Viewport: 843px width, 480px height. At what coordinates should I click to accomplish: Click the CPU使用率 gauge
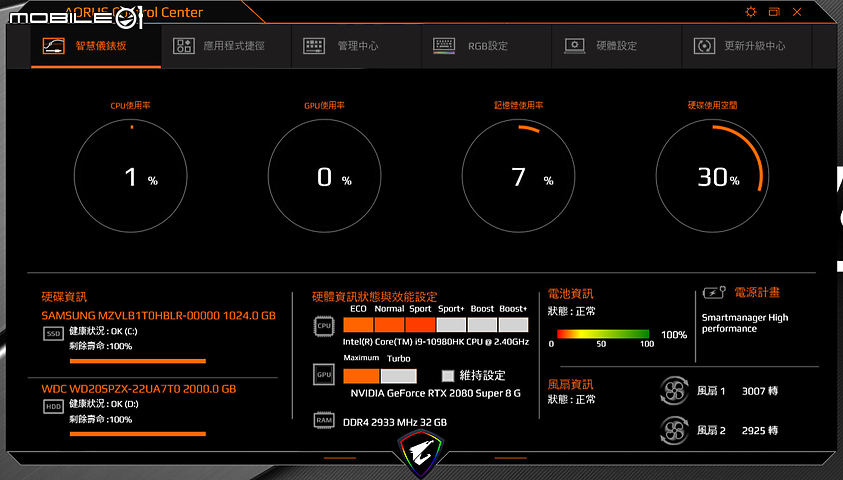coord(131,176)
